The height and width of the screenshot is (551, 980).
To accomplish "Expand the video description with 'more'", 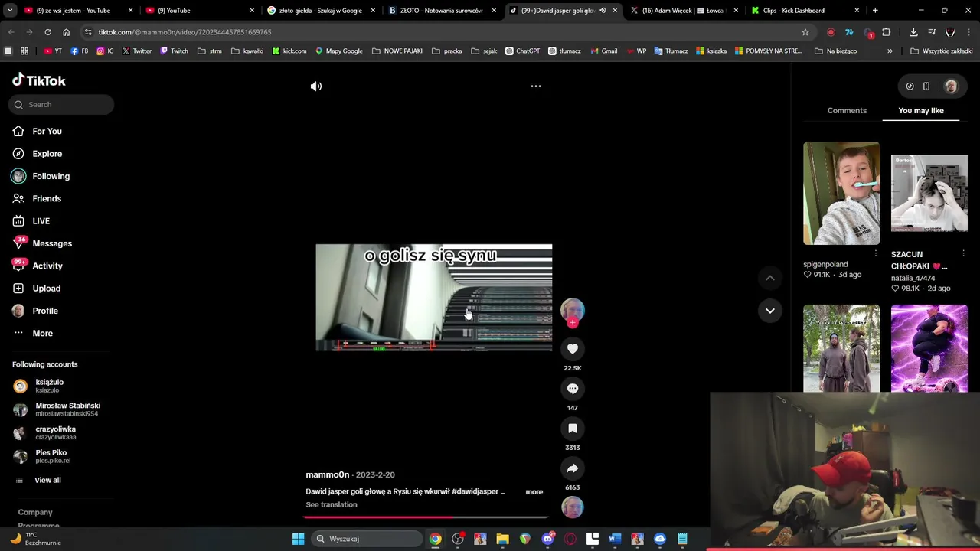I will [x=534, y=492].
